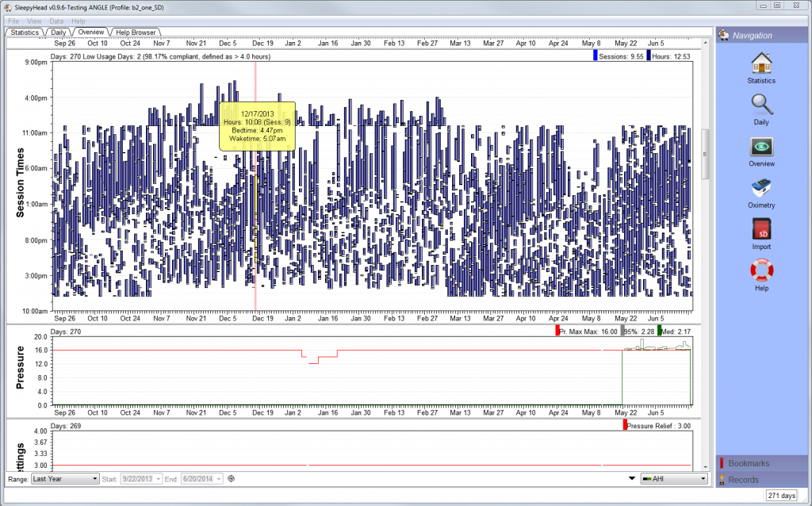Click the dark blue Hours legend swatch

[x=649, y=56]
